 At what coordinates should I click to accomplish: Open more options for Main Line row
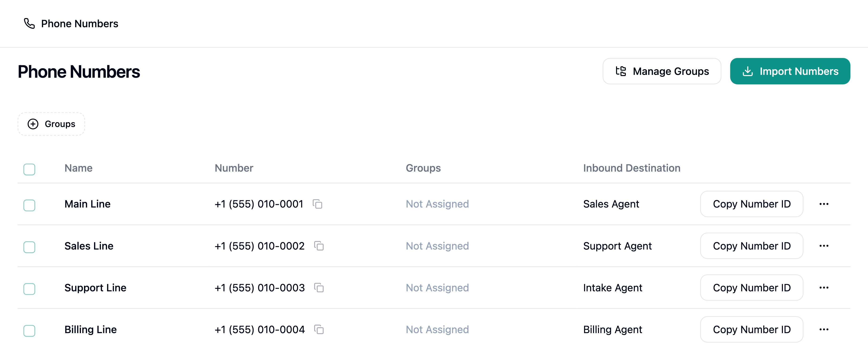click(x=824, y=204)
